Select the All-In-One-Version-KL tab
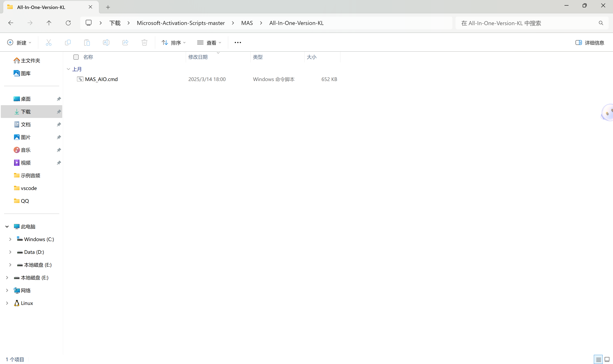This screenshot has width=613, height=364. pos(51,7)
